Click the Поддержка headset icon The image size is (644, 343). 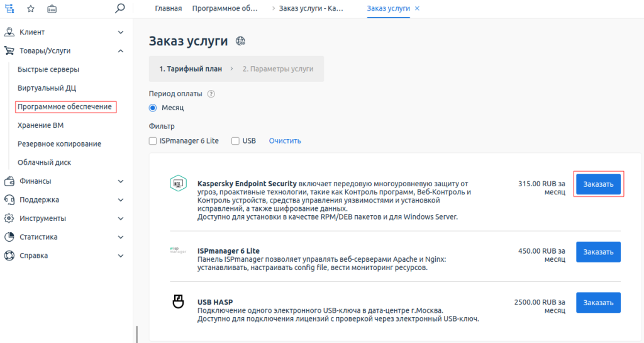pyautogui.click(x=9, y=200)
